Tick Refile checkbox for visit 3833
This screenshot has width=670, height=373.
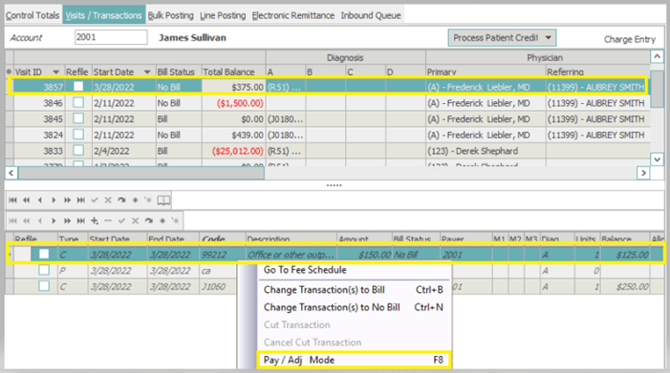78,150
